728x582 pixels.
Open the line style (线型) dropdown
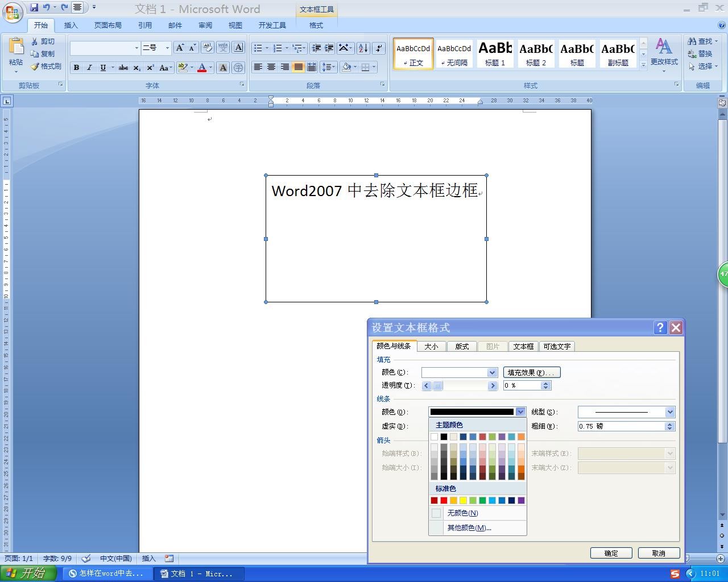[670, 412]
